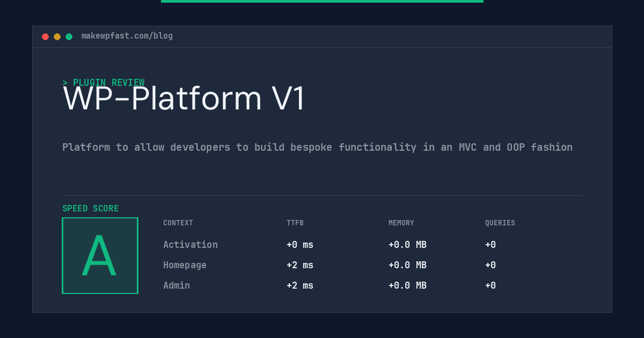Click the MEMORY column header
This screenshot has height=338, width=644.
coord(401,223)
